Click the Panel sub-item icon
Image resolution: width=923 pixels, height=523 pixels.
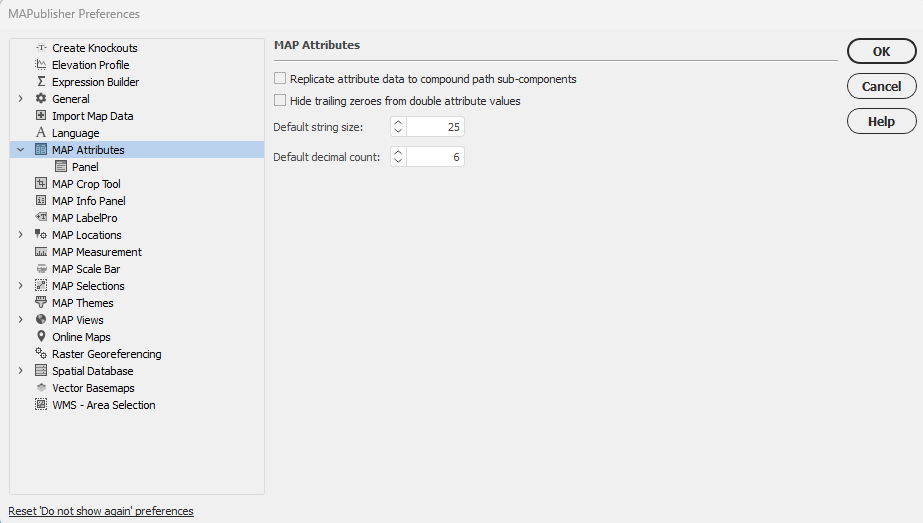point(61,167)
